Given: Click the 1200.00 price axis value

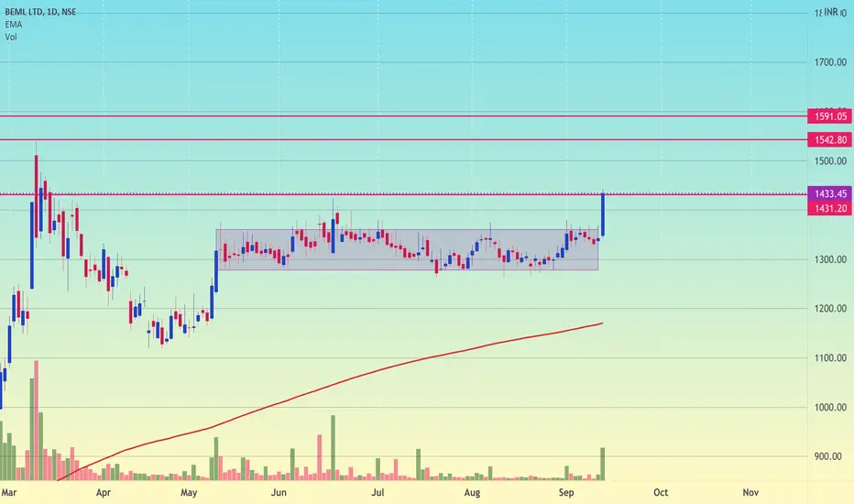Looking at the screenshot, I should tap(830, 309).
